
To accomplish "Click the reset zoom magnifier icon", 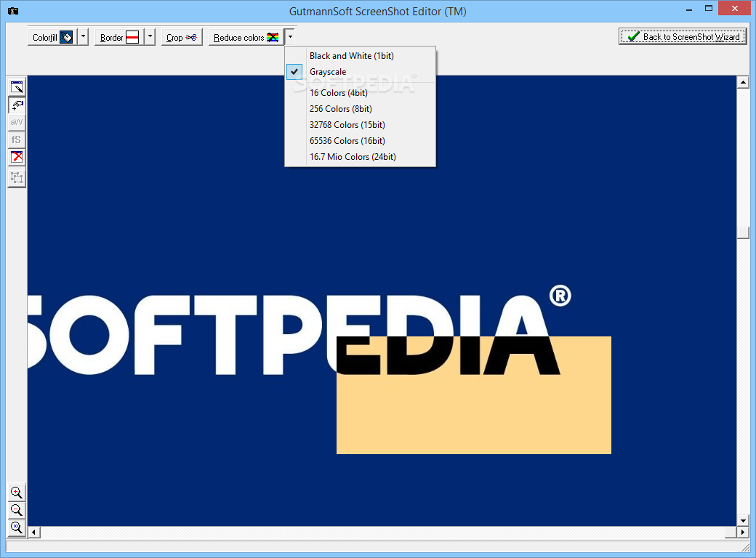I will (17, 527).
